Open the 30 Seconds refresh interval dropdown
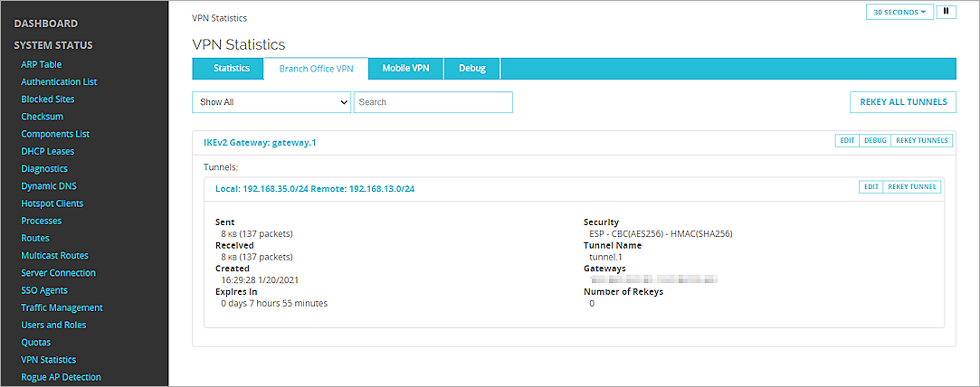Image resolution: width=980 pixels, height=387 pixels. [x=899, y=12]
